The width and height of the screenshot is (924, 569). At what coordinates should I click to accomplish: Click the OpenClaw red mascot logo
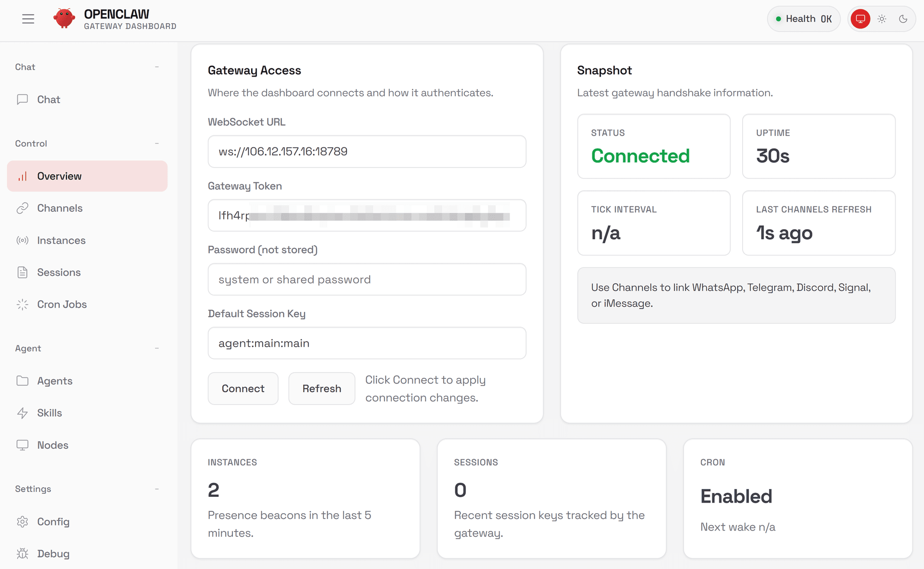[64, 19]
